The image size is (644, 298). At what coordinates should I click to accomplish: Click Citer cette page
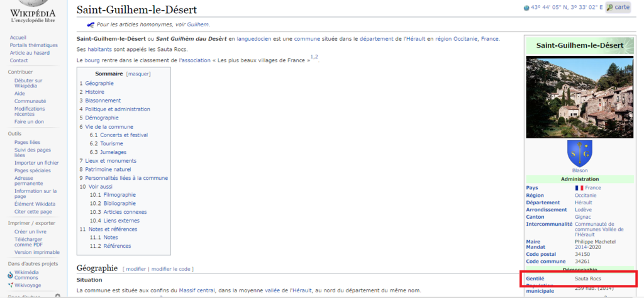33,212
